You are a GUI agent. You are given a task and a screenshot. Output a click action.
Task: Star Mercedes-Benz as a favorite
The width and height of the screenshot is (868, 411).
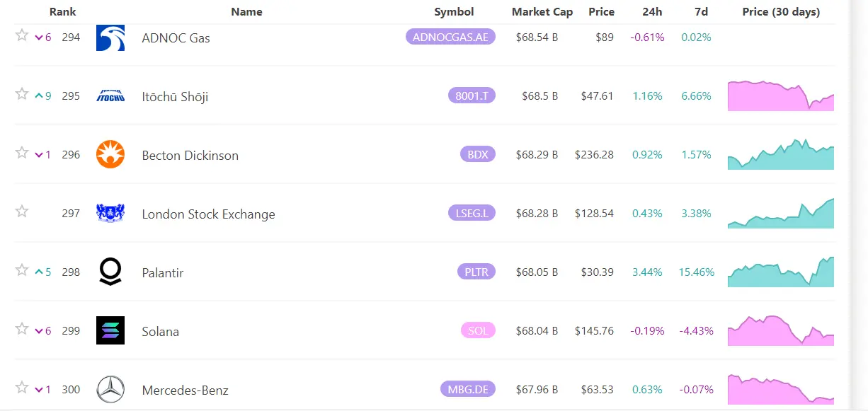click(x=21, y=388)
